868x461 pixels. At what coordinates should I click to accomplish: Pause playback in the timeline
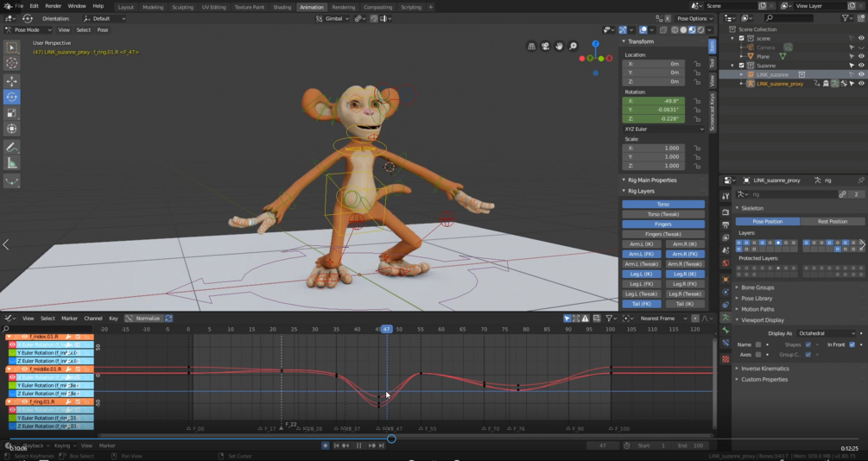click(358, 445)
